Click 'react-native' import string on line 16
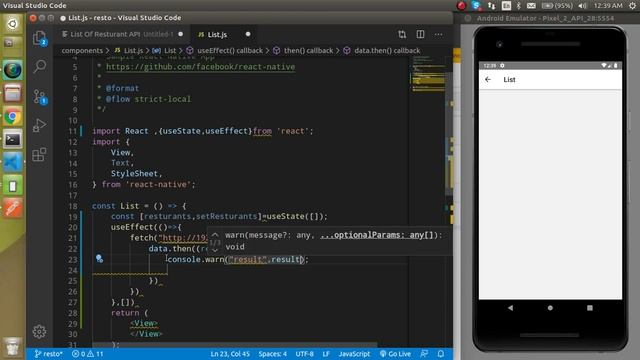This screenshot has width=640, height=360. coord(158,184)
